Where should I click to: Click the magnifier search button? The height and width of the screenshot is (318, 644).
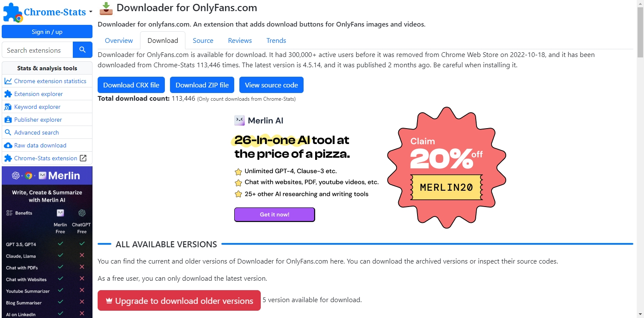coord(83,50)
